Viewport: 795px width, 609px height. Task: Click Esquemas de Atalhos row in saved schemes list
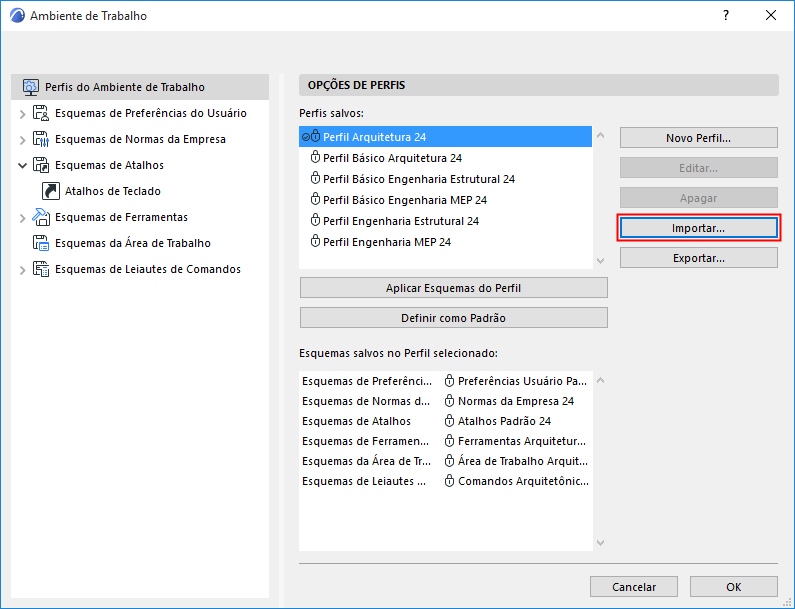(x=445, y=421)
